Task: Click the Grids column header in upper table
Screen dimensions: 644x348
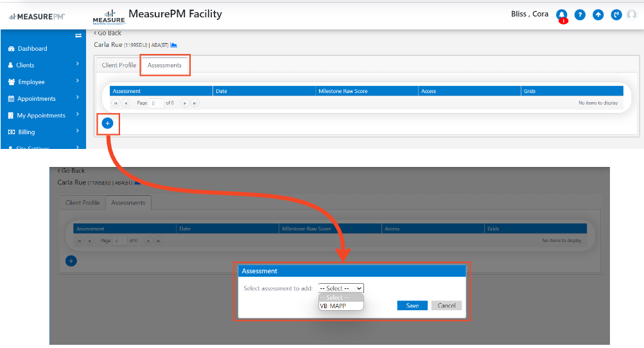Action: pyautogui.click(x=572, y=91)
